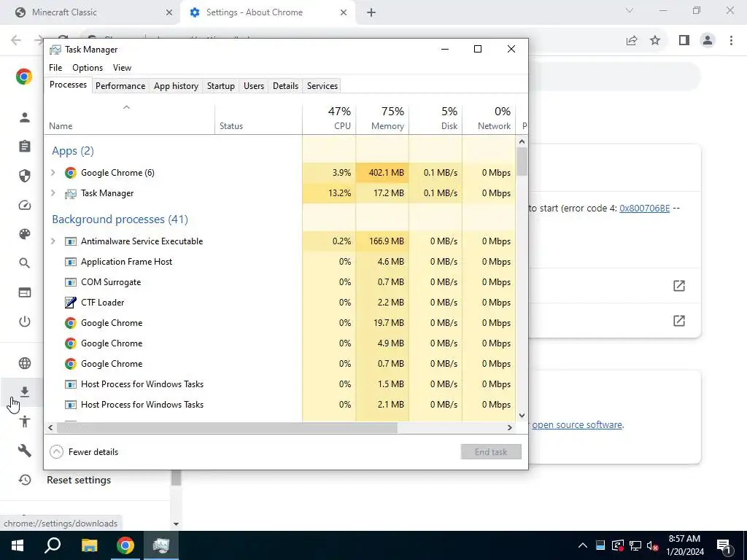Close the Settings - About Chrome tab
The image size is (747, 560).
(344, 12)
